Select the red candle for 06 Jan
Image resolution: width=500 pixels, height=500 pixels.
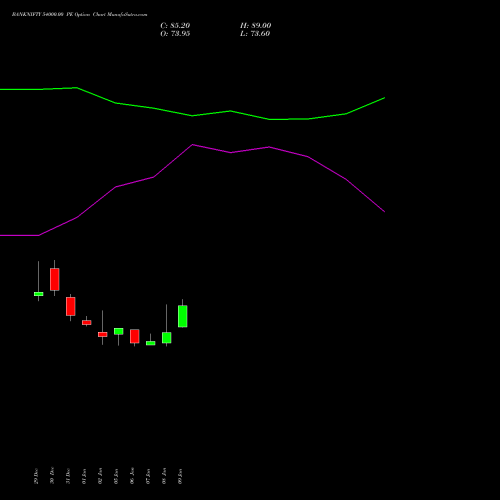(x=135, y=336)
